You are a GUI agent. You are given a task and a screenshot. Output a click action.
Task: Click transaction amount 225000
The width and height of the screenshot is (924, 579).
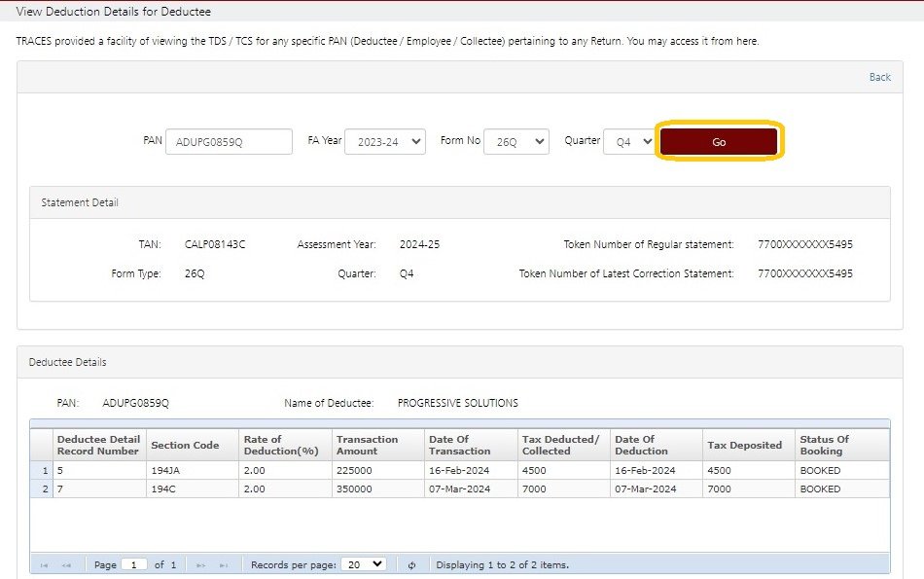[377, 471]
